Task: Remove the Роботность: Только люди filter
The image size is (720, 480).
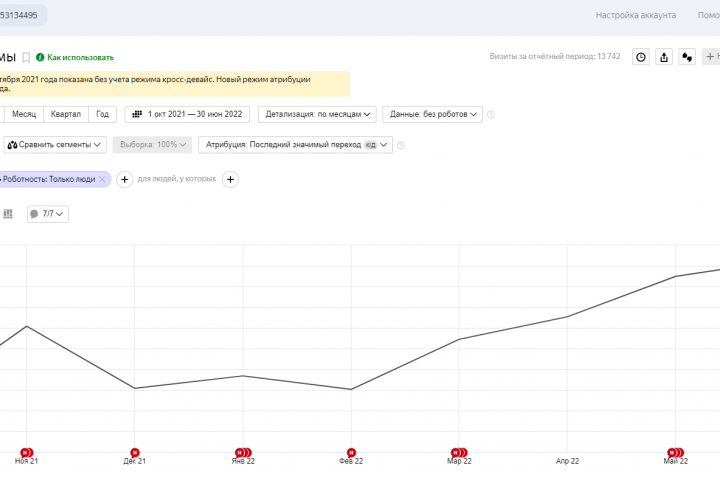Action: (x=102, y=180)
